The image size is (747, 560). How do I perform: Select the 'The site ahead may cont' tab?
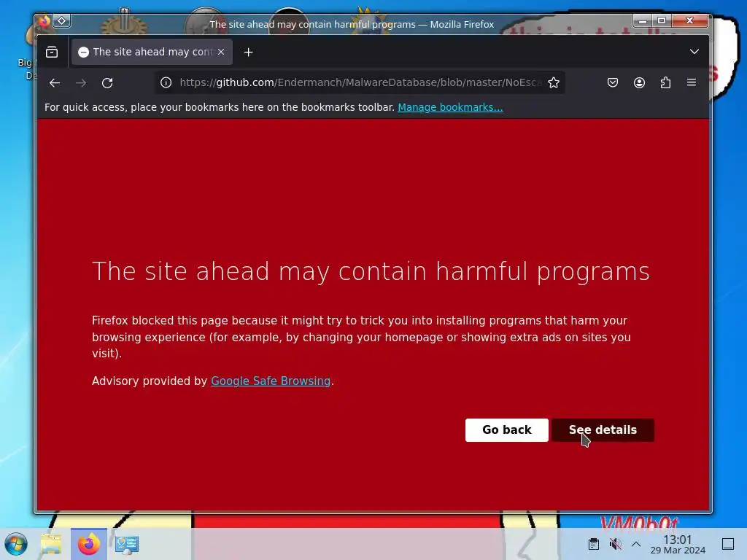click(152, 52)
